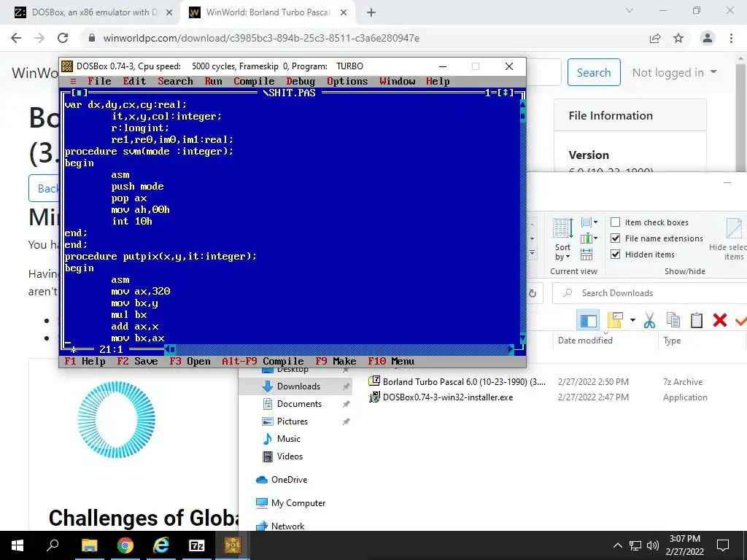This screenshot has width=747, height=560.
Task: Open the Chrome profile avatar
Action: pyautogui.click(x=708, y=38)
